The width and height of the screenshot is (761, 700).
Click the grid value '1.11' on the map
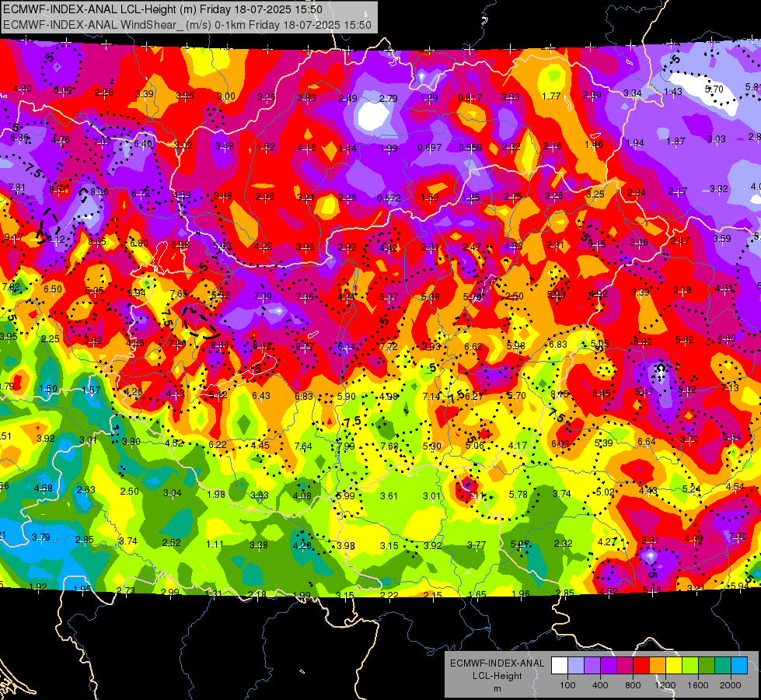click(x=215, y=544)
